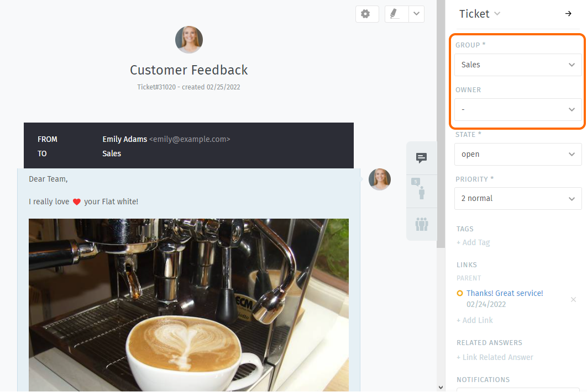This screenshot has height=392, width=587.
Task: Click Link Related Answer
Action: click(495, 357)
